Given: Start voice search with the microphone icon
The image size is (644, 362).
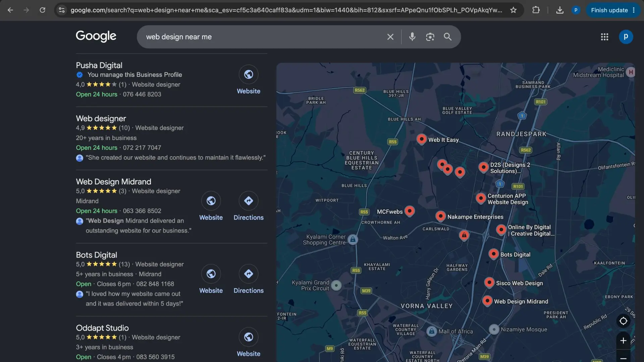Looking at the screenshot, I should coord(412,37).
